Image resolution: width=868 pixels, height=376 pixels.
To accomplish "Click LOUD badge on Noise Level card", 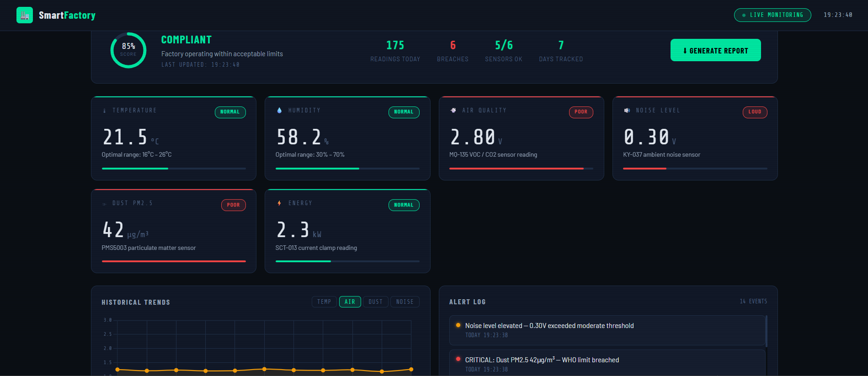I will coord(755,112).
